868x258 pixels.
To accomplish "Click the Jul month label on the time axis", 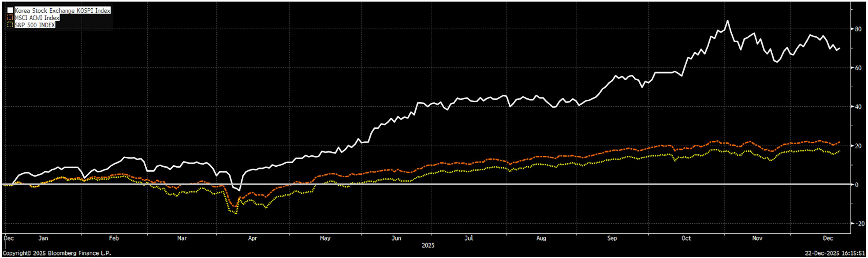I will click(x=469, y=238).
